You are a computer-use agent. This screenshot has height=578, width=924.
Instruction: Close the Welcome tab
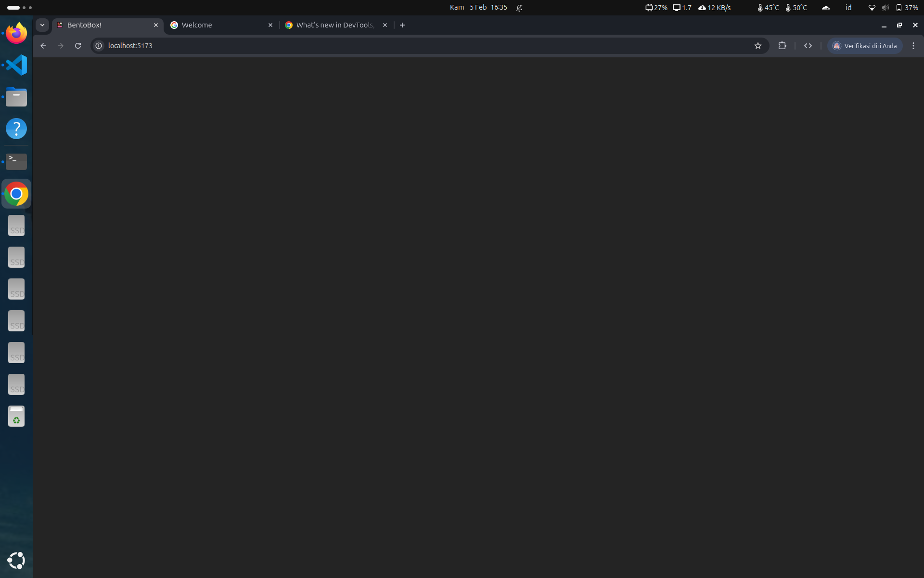point(270,25)
